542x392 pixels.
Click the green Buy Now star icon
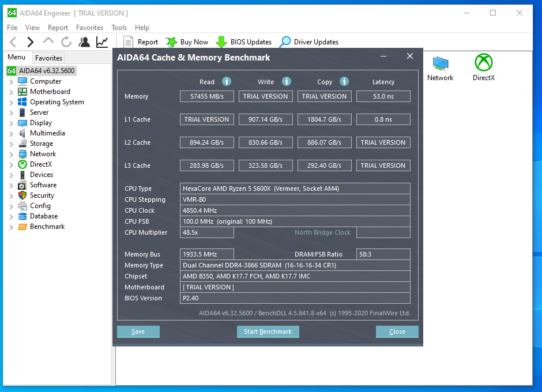coord(171,42)
